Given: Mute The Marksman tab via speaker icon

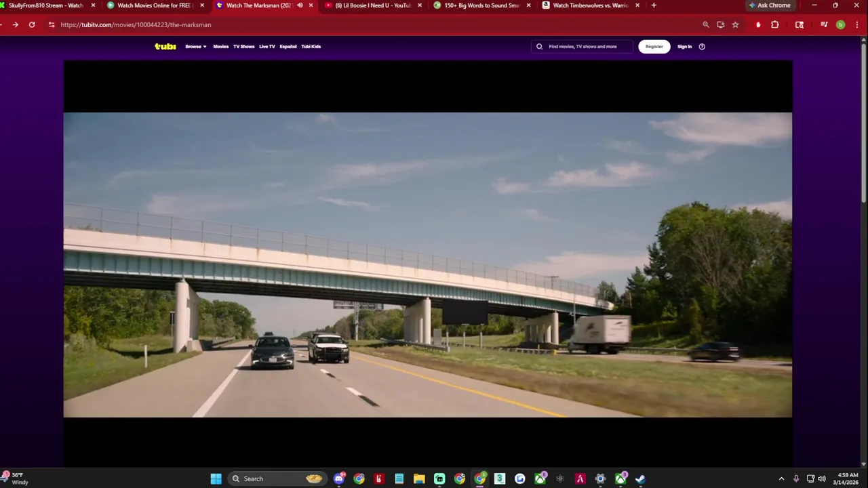Looking at the screenshot, I should (x=300, y=5).
